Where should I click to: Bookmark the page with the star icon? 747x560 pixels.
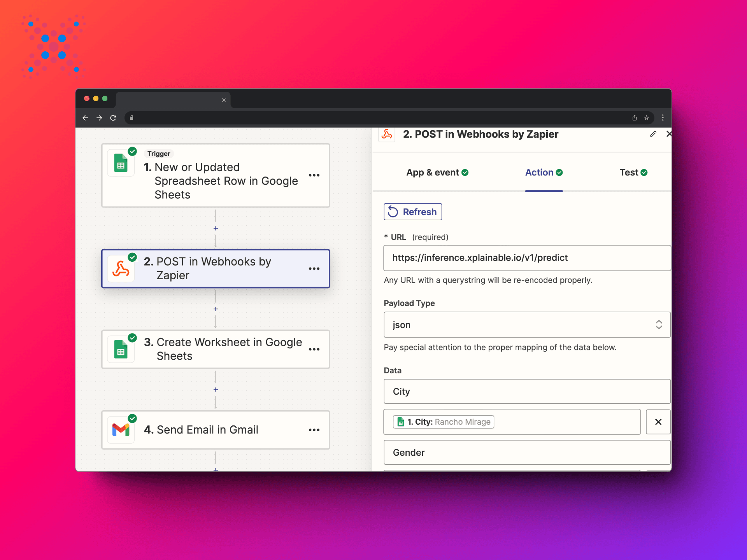point(647,118)
